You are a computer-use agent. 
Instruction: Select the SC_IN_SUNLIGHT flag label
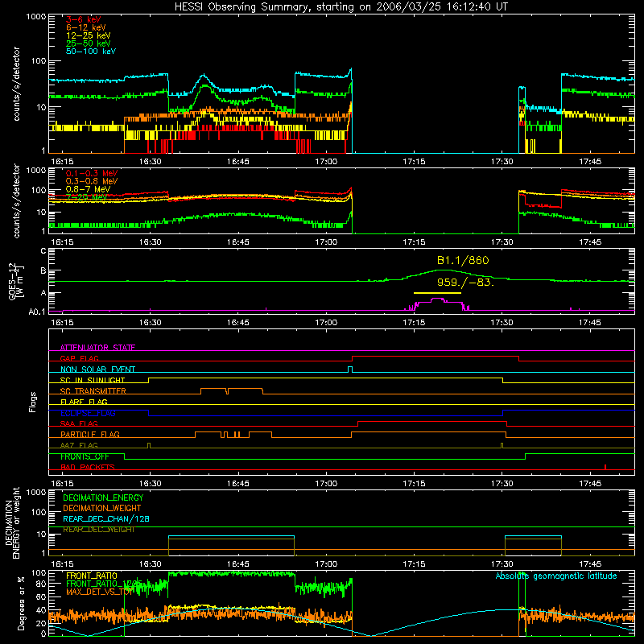(93, 380)
